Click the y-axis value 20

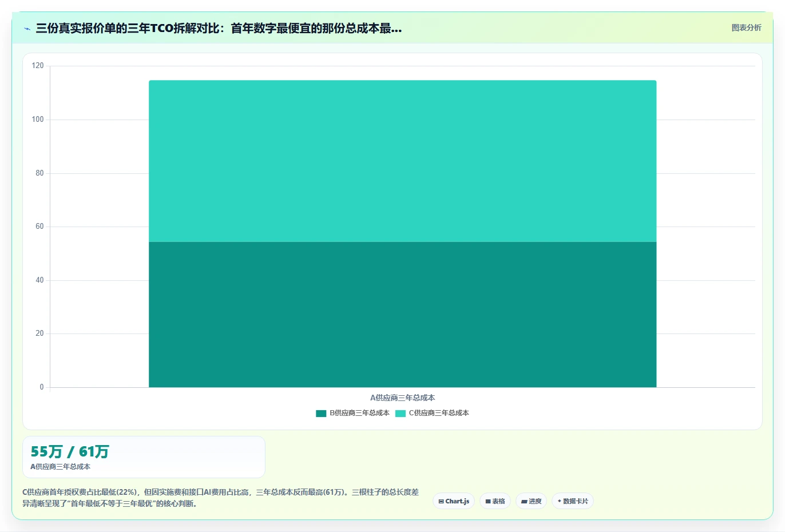point(39,334)
